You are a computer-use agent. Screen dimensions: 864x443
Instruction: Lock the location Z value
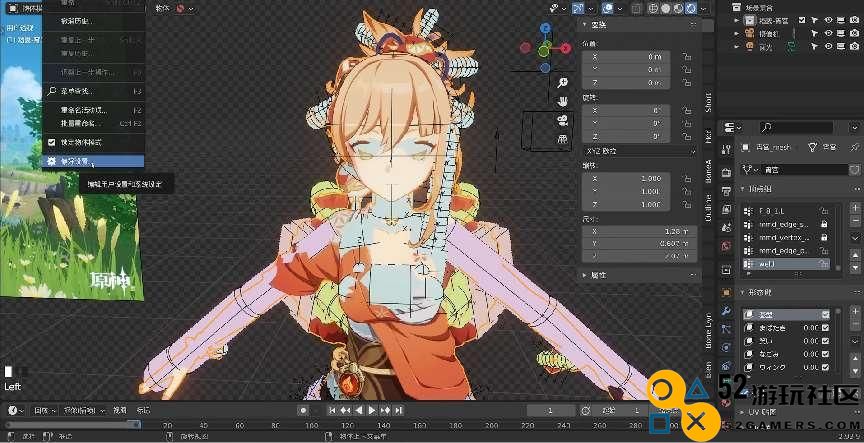pyautogui.click(x=687, y=83)
